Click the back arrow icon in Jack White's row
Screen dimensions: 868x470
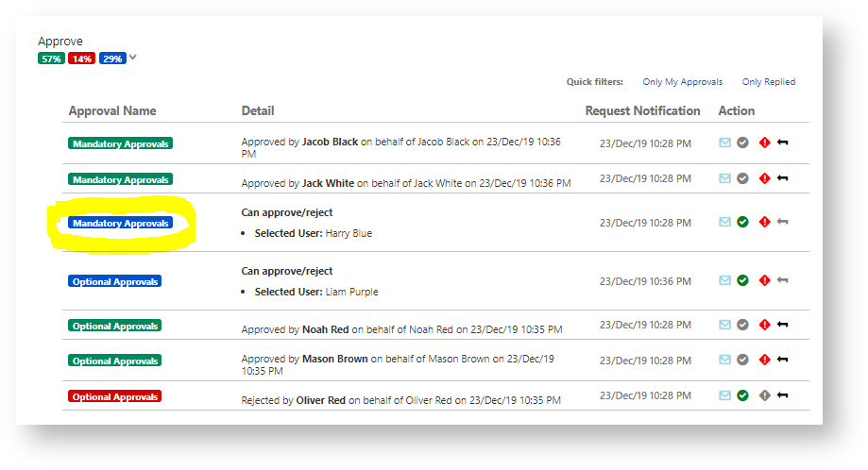(x=782, y=178)
